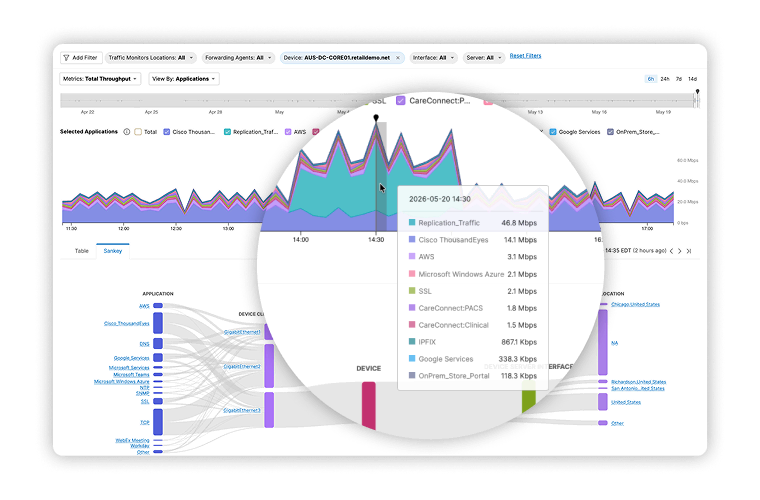Click the info icon beside Selected Applications
This screenshot has width=760, height=500.
(x=127, y=132)
